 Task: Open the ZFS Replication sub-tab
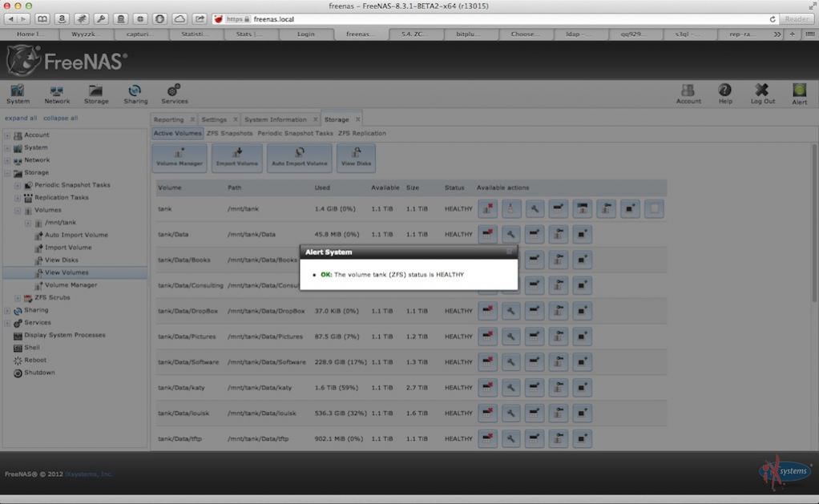point(362,133)
